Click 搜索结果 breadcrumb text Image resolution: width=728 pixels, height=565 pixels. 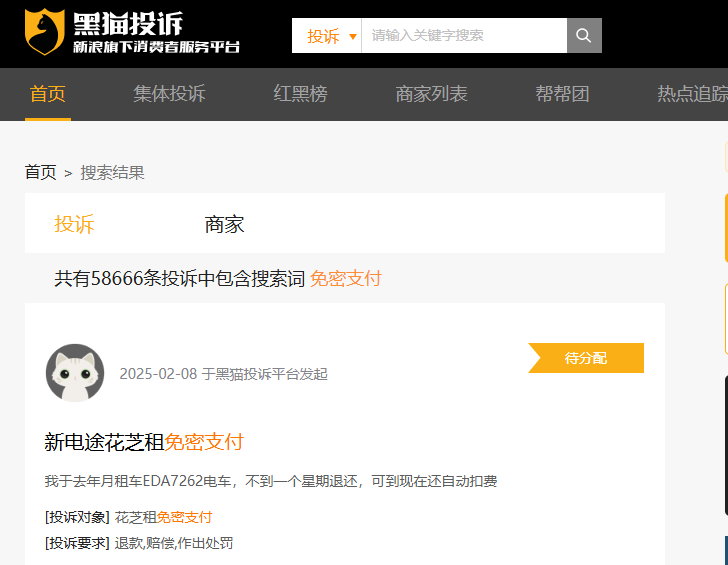pos(112,172)
